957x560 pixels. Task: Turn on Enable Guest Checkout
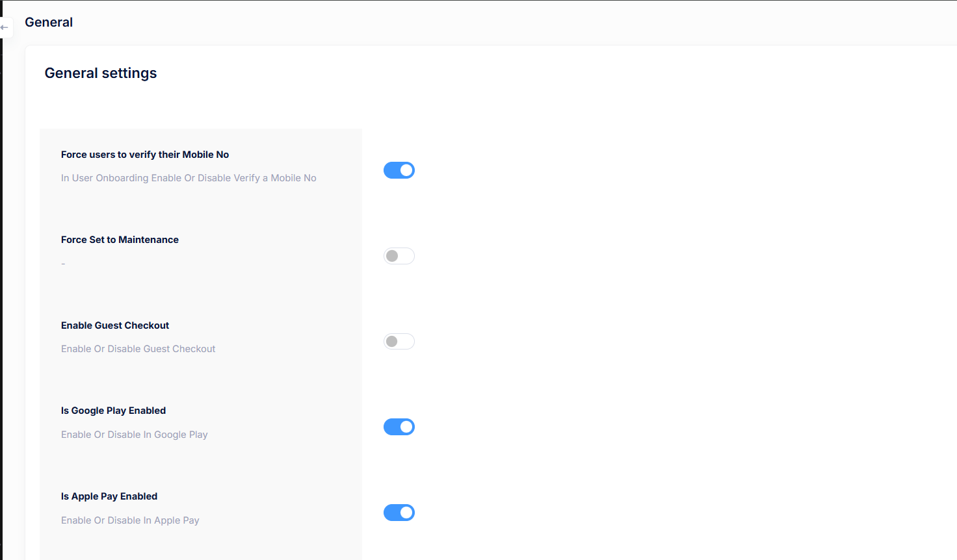(x=399, y=341)
